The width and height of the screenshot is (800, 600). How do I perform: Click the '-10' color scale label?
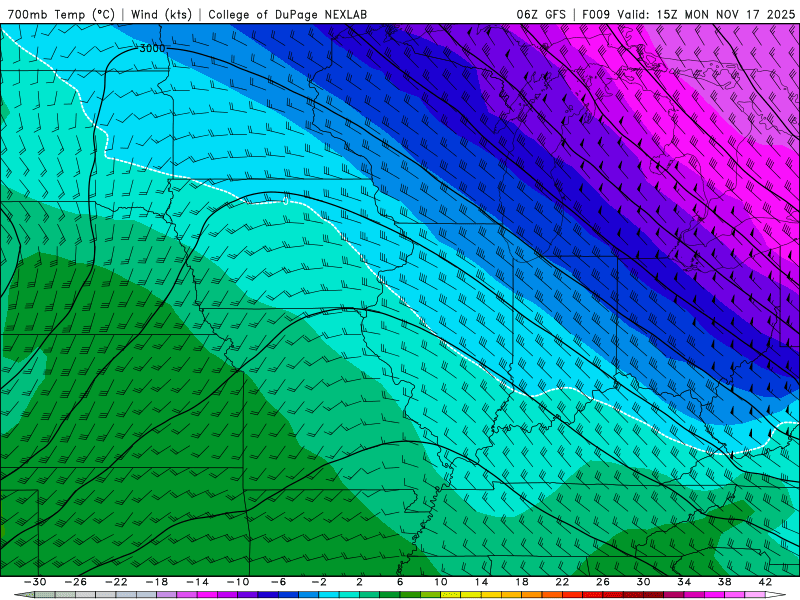click(238, 582)
